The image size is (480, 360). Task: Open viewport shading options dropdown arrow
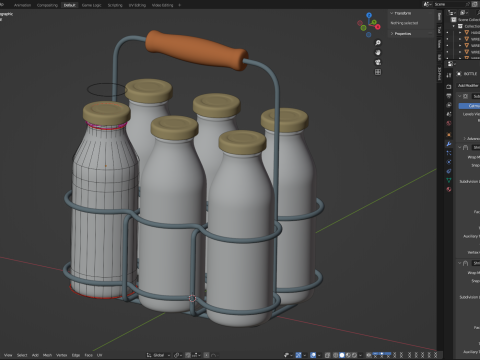click(360, 355)
